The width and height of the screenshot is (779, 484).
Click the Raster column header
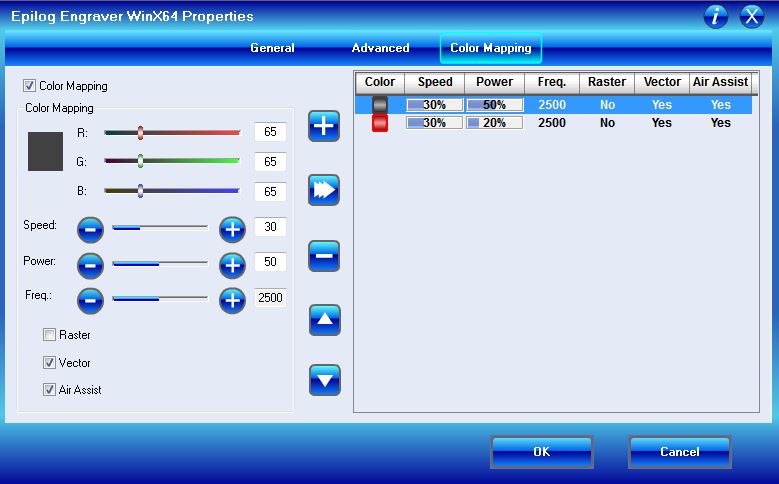tap(607, 82)
